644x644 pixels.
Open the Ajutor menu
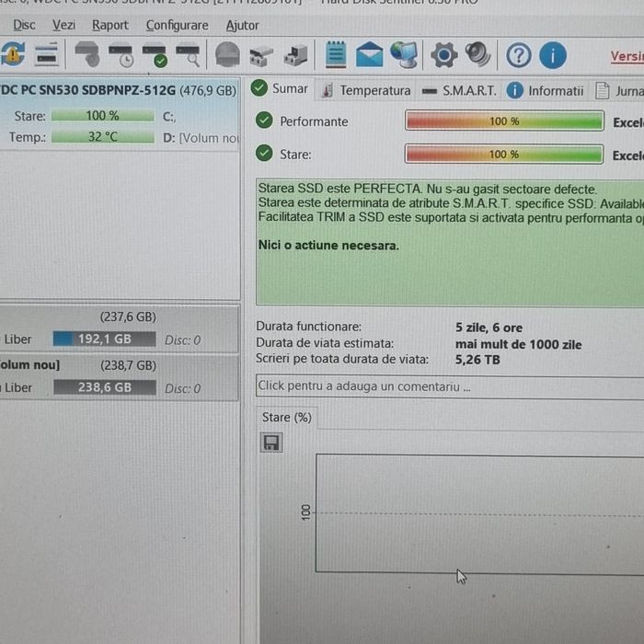[242, 26]
